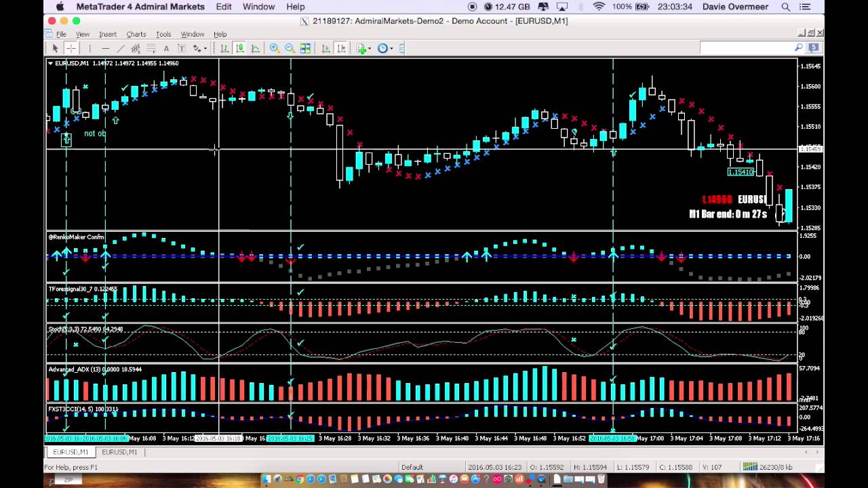Switch chart to Line Chart mode

[255, 48]
